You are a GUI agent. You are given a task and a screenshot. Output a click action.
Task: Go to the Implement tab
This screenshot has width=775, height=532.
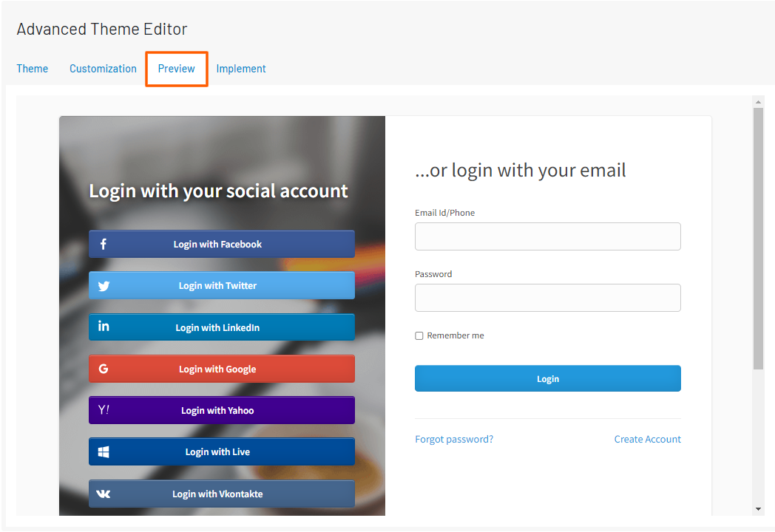pos(241,69)
